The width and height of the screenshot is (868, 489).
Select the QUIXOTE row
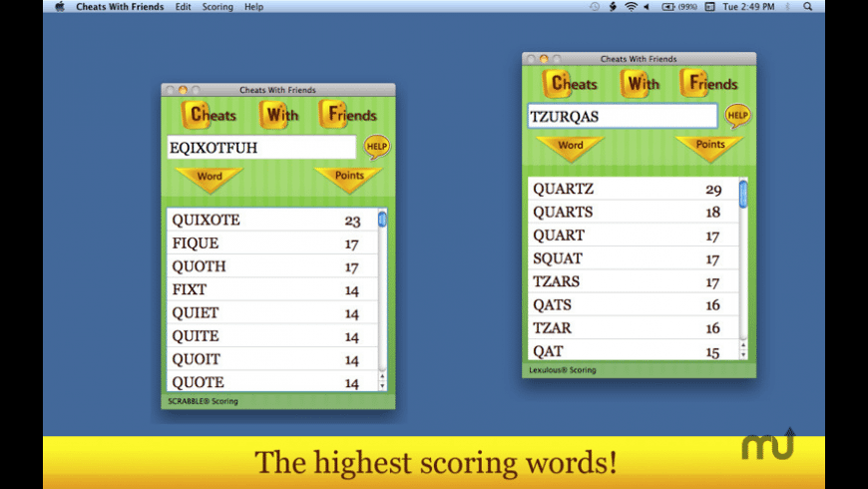coord(272,220)
